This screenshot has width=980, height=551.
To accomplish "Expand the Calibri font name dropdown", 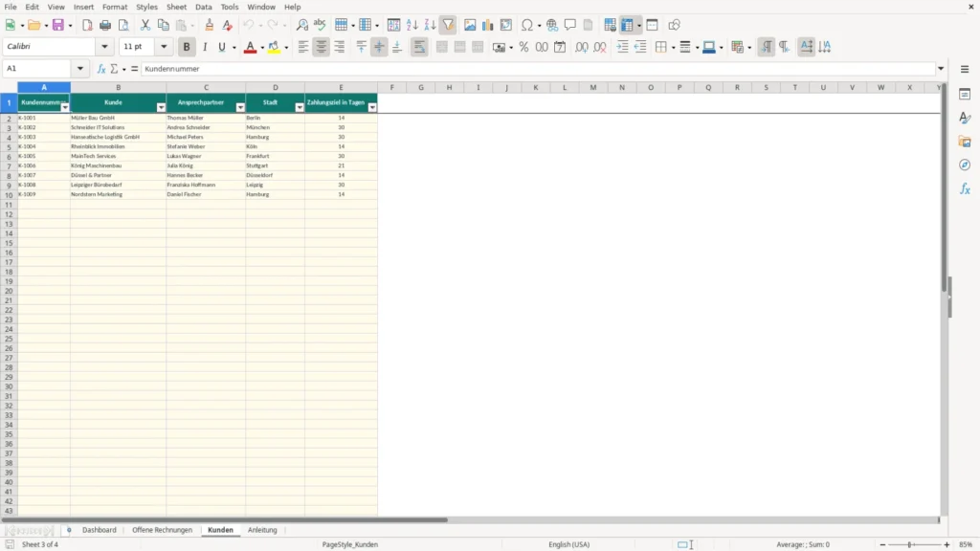I will click(x=104, y=46).
